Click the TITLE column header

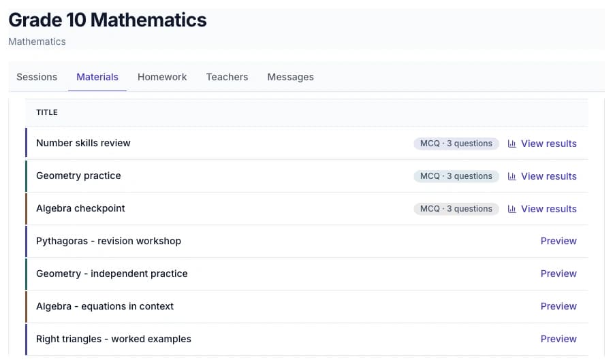pyautogui.click(x=47, y=112)
